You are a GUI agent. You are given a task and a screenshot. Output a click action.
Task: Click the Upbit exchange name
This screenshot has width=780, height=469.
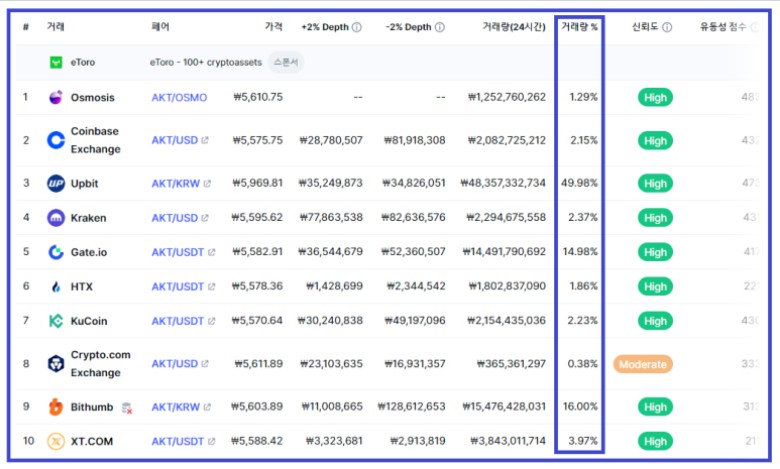(85, 184)
